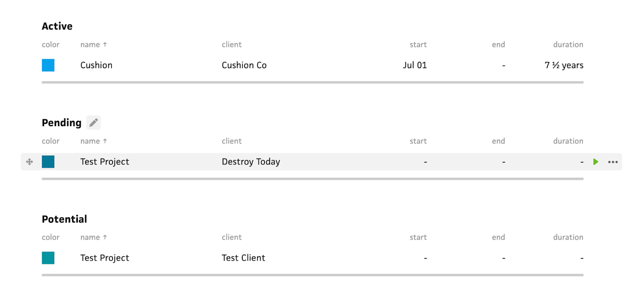Screen dimensions: 644x303
Task: Select the Test Client entry
Action: pos(243,258)
